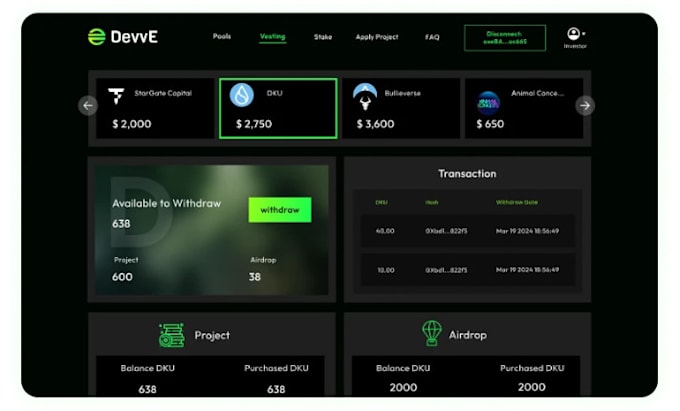Go to the previous project cards arrow

[x=88, y=105]
